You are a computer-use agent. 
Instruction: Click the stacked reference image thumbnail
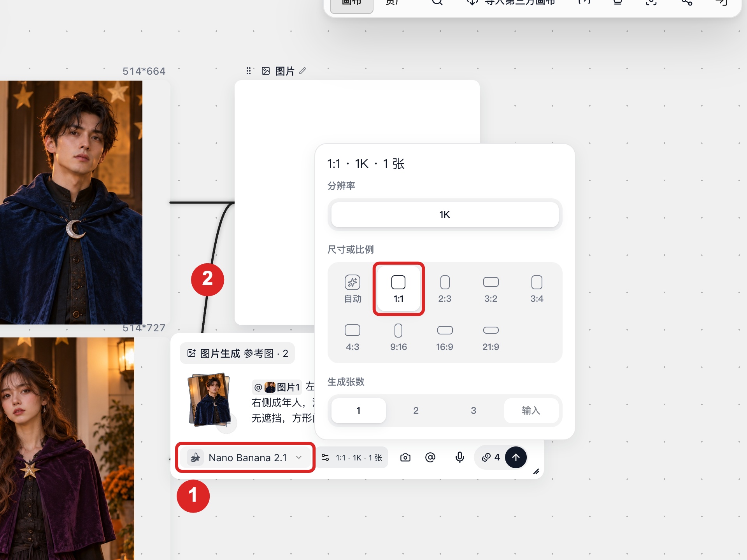[209, 400]
